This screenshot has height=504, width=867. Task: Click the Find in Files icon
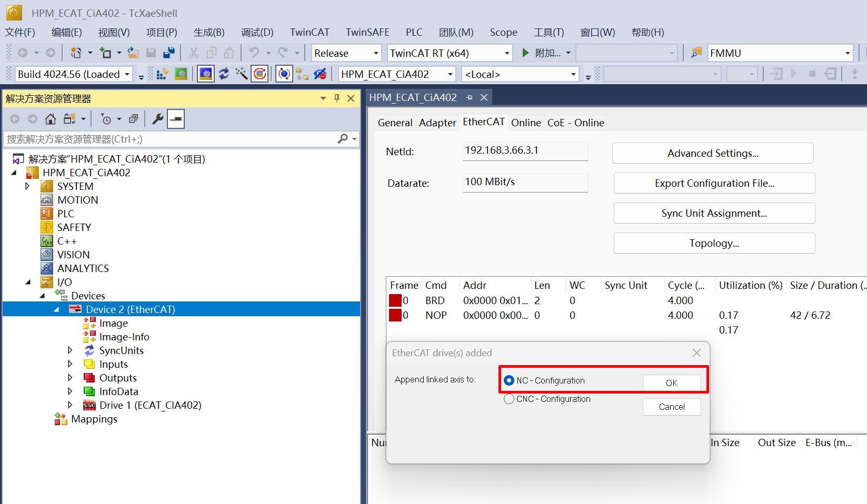click(x=696, y=53)
